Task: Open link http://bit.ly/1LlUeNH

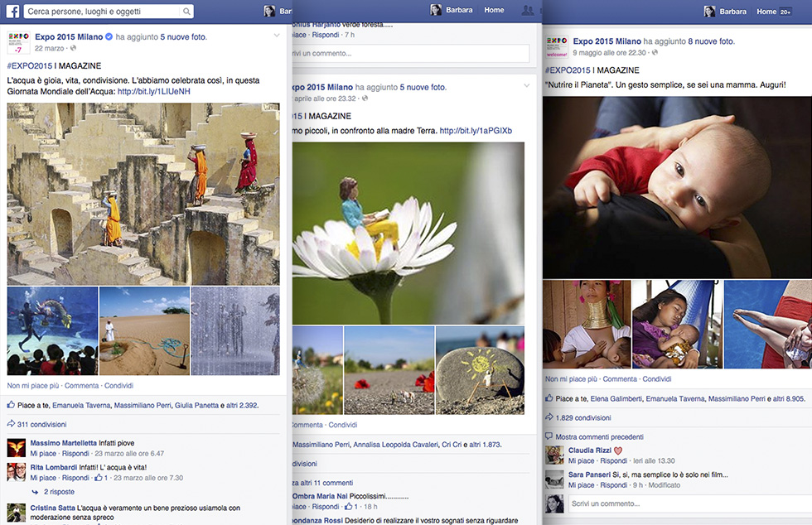Action: [x=154, y=91]
